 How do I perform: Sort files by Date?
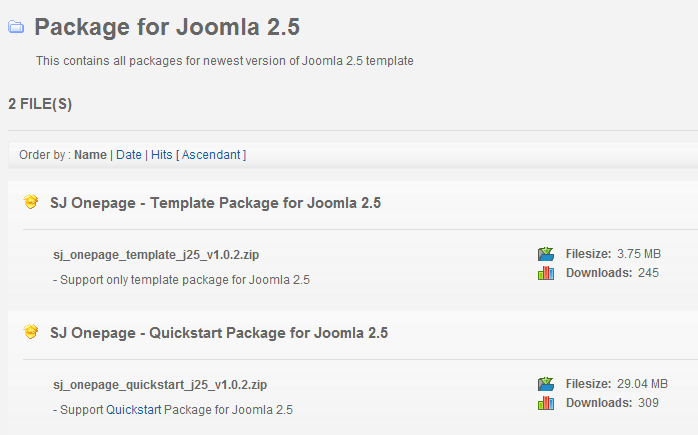point(129,154)
